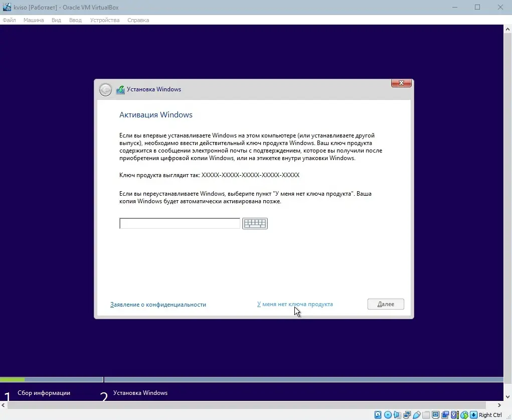
Task: Open 'Заявление о конфиденциальности' link
Action: pyautogui.click(x=158, y=304)
